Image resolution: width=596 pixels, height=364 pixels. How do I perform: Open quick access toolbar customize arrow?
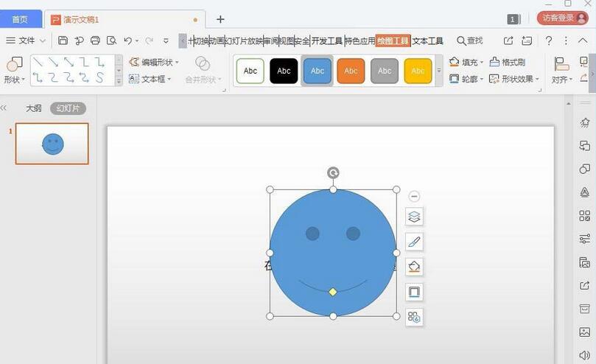click(166, 41)
